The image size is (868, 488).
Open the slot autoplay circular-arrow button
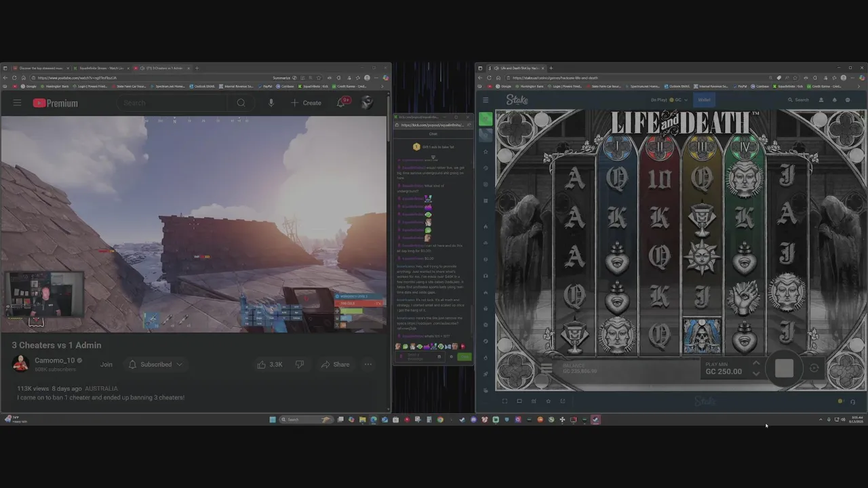click(x=814, y=368)
